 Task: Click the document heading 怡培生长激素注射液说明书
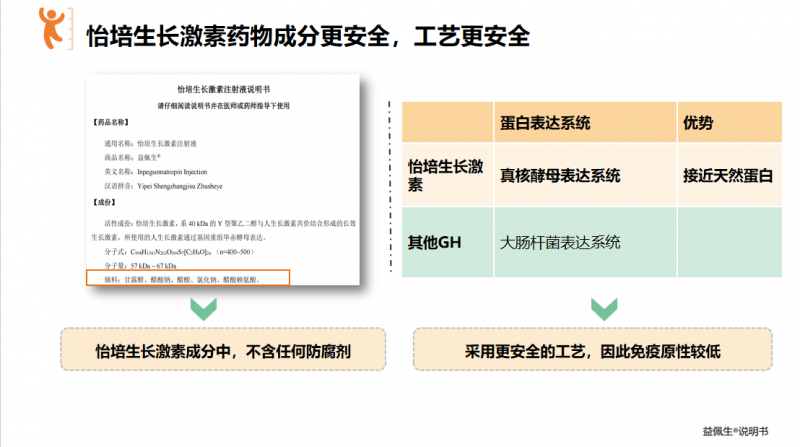pyautogui.click(x=223, y=89)
